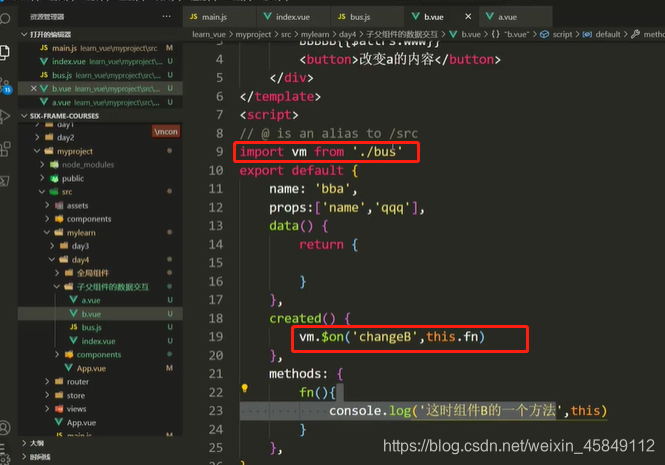This screenshot has width=665, height=465.
Task: Close b.vue in open editors list
Action: pos(34,88)
